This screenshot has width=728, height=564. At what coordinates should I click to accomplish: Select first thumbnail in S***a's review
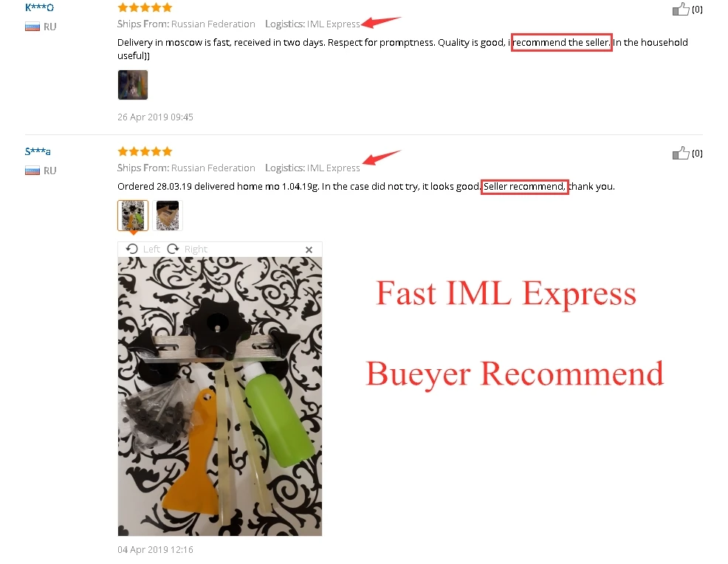(x=133, y=215)
